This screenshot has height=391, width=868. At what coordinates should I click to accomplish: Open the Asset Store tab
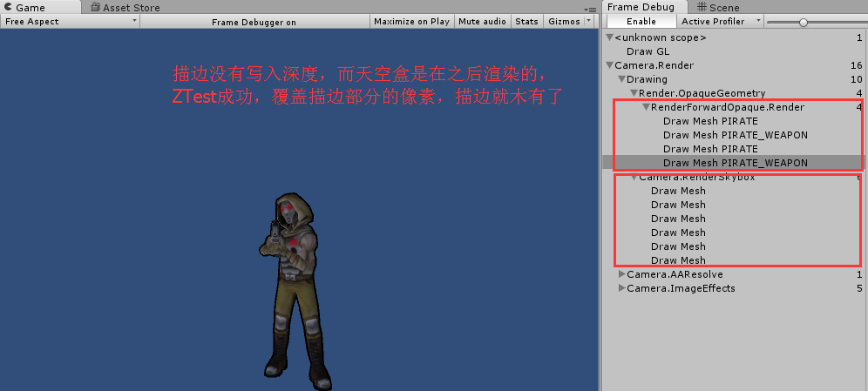[125, 7]
